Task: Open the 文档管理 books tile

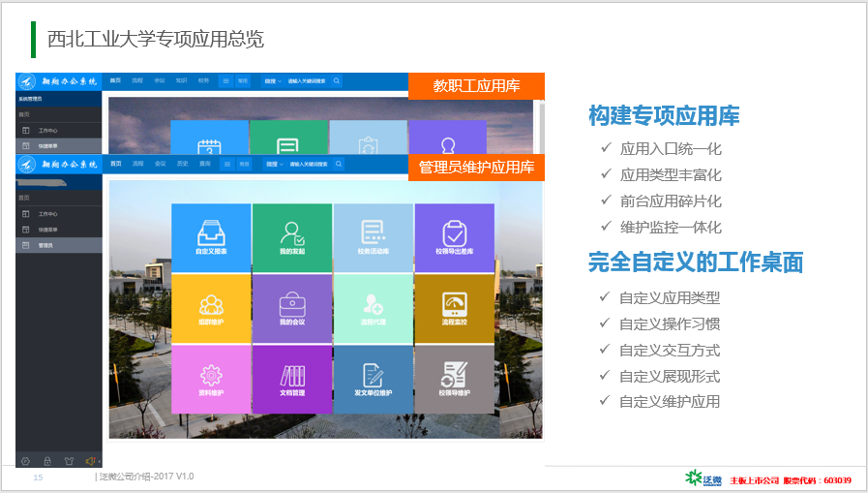Action: click(x=292, y=380)
